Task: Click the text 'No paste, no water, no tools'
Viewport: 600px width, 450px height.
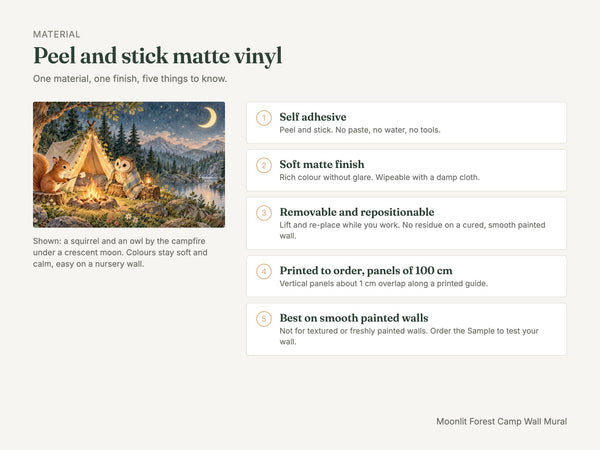Action: [388, 130]
